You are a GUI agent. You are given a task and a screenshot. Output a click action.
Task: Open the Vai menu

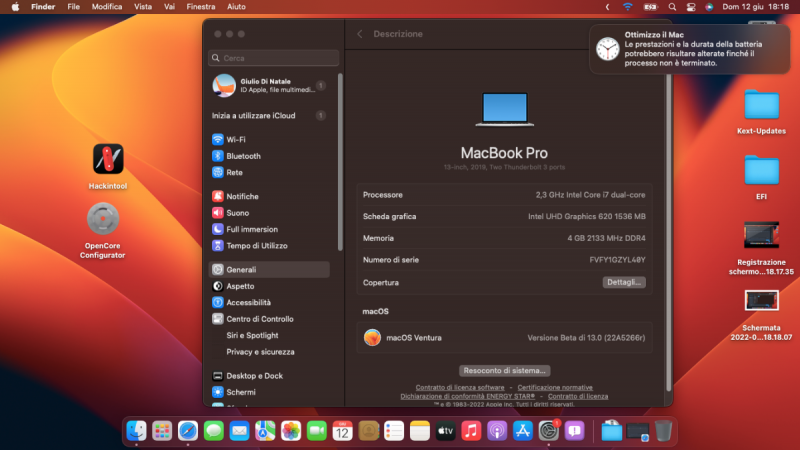(169, 7)
